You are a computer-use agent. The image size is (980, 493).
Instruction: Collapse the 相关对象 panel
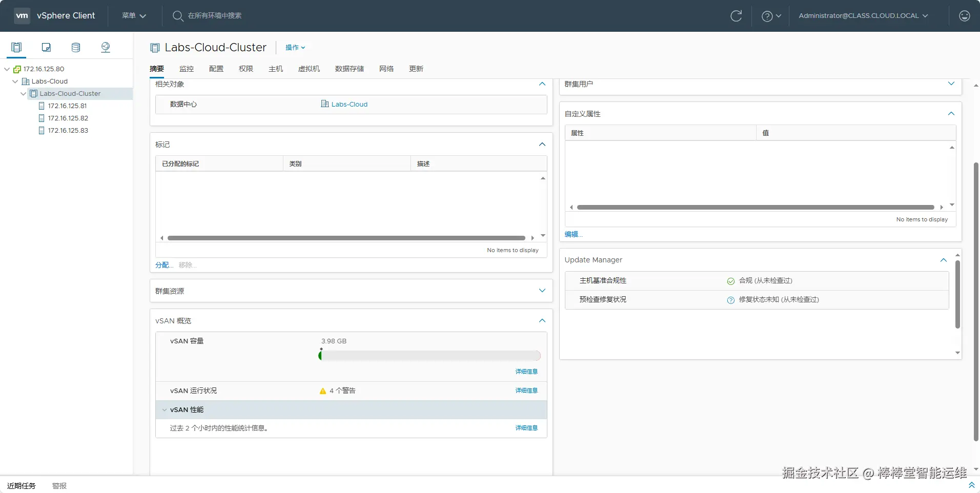click(542, 84)
